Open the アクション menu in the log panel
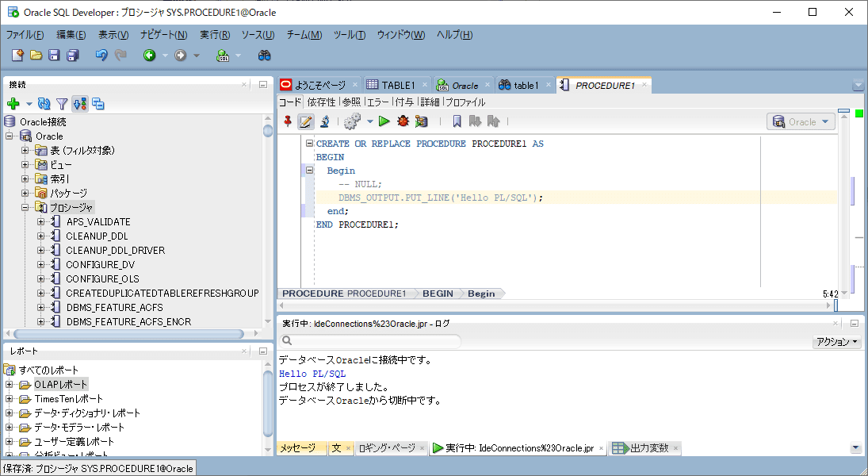Viewport: 868px width, 476px height. coord(835,341)
